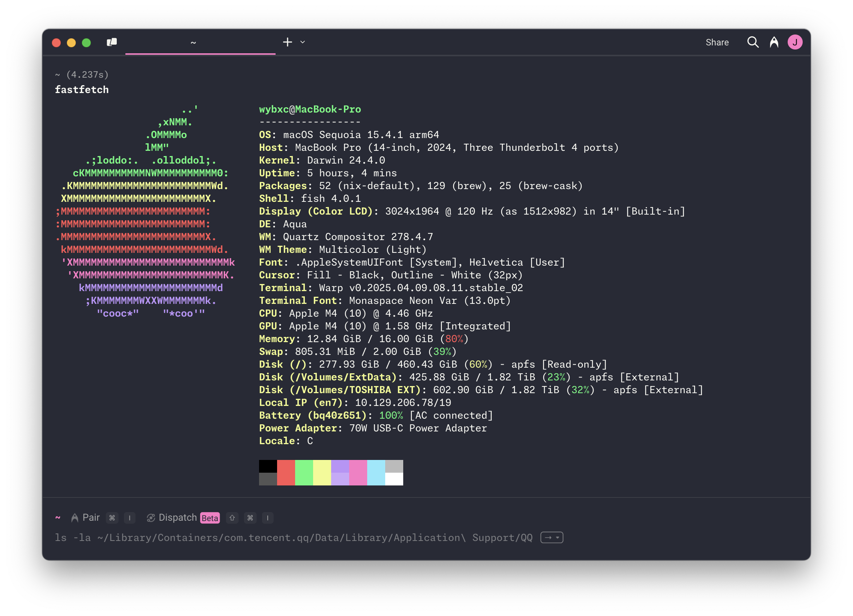This screenshot has height=616, width=853.
Task: Open the pink J account avatar
Action: (795, 42)
